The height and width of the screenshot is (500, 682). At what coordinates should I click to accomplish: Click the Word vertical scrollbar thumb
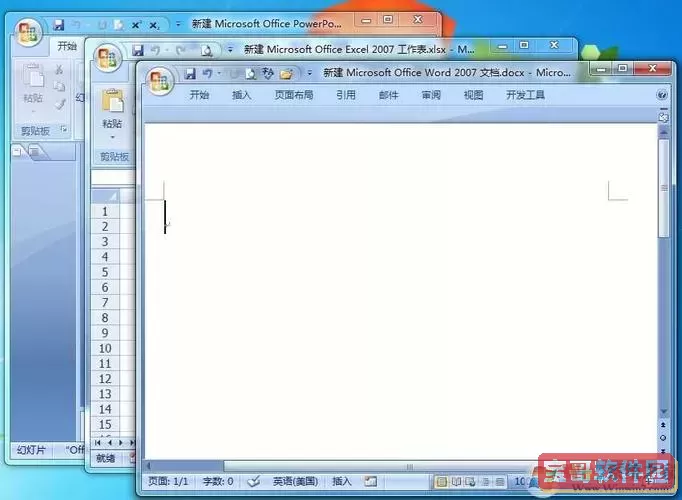[x=664, y=188]
